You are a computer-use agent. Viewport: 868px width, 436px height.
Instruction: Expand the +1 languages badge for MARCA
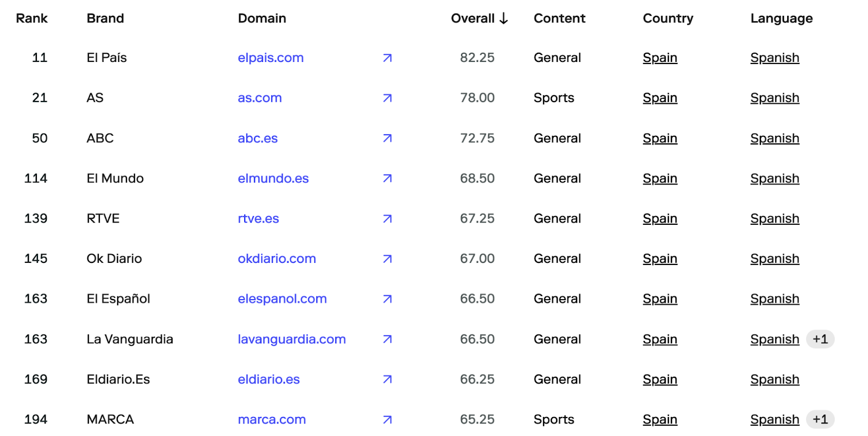pos(820,420)
